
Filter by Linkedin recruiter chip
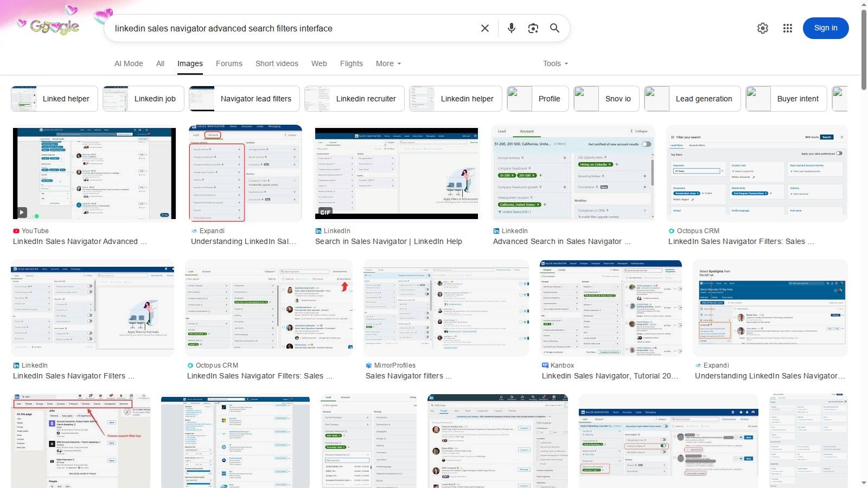[354, 99]
